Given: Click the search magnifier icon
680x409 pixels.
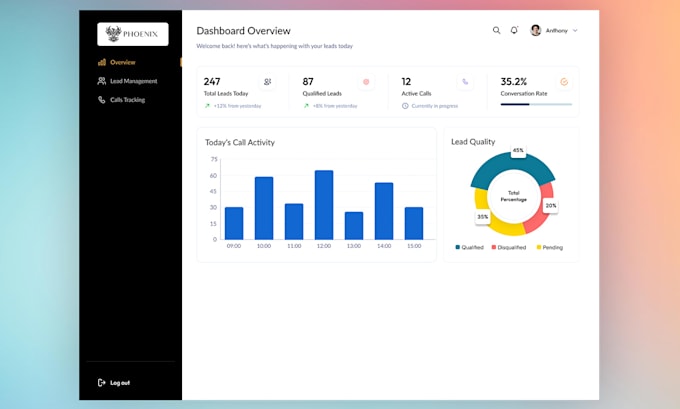Looking at the screenshot, I should pos(496,30).
